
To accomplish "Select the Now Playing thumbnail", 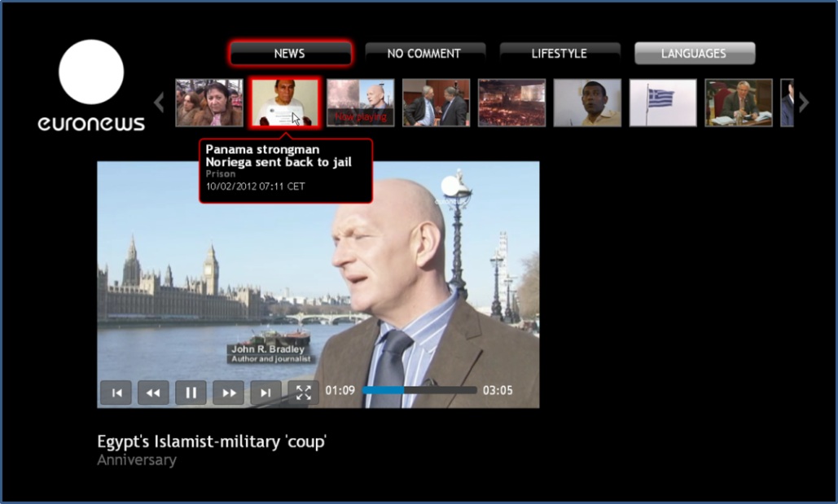I will pyautogui.click(x=360, y=103).
